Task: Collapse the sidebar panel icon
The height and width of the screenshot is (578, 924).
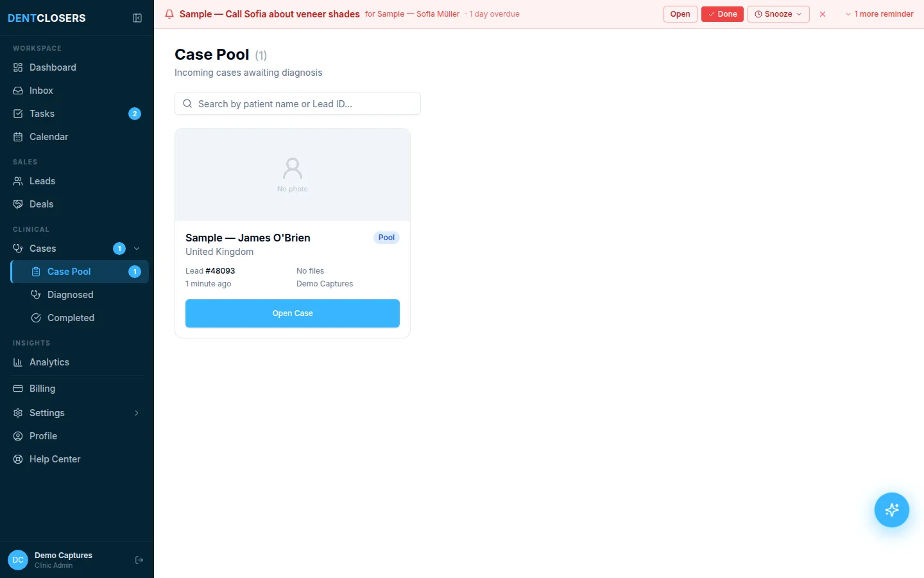Action: pyautogui.click(x=137, y=18)
